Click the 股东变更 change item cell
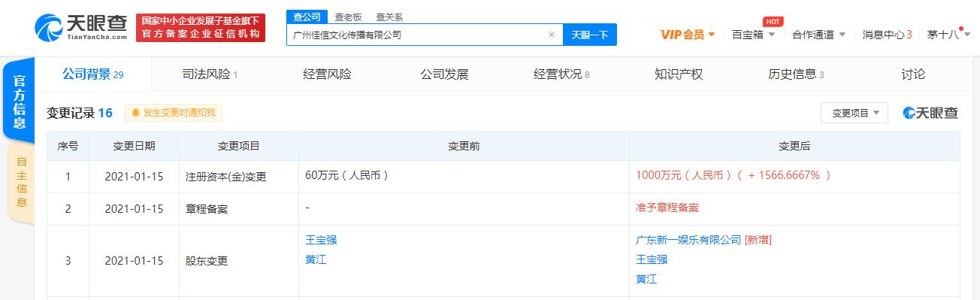This screenshot has height=300, width=980. click(x=239, y=261)
